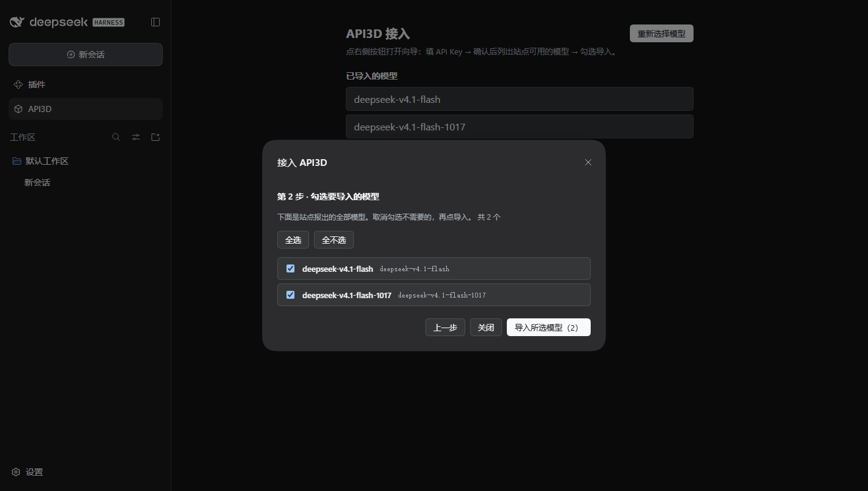Click 重新选择模型 button

(x=662, y=34)
